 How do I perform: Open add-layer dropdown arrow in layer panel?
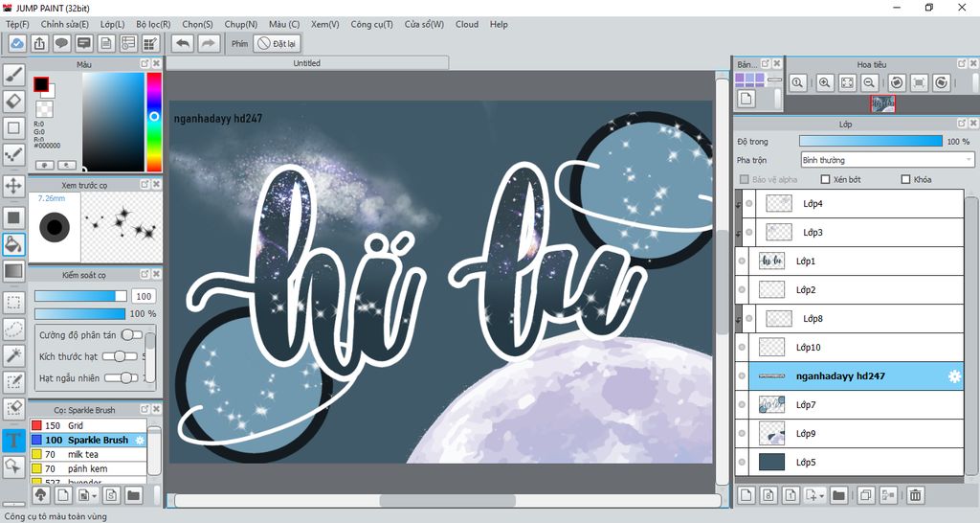[821, 495]
